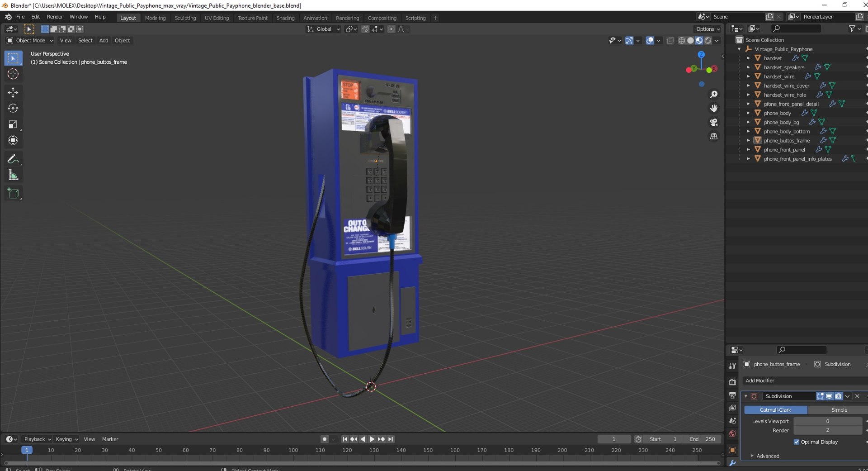868x471 pixels.
Task: Switch to the Shading workspace tab
Action: tap(285, 18)
